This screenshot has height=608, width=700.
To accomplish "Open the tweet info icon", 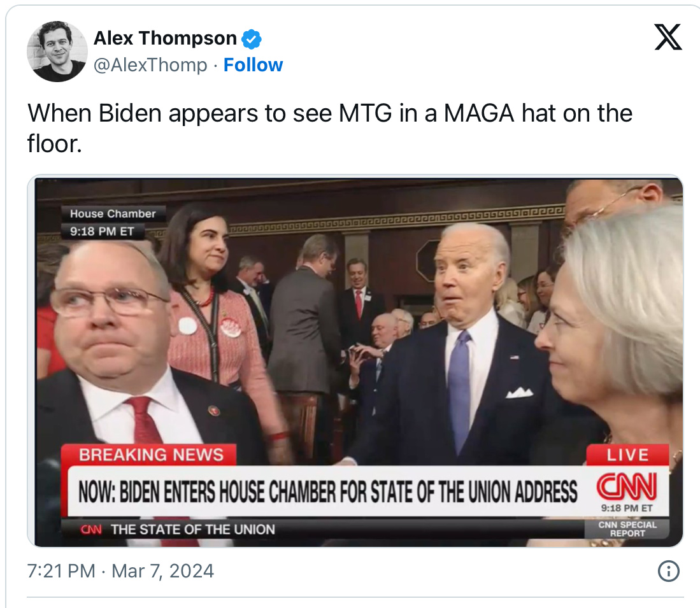I will (x=668, y=571).
